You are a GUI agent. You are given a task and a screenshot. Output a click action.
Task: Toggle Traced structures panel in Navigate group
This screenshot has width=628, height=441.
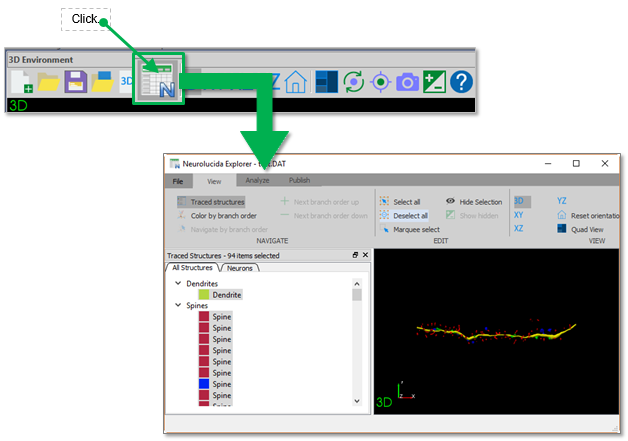210,202
